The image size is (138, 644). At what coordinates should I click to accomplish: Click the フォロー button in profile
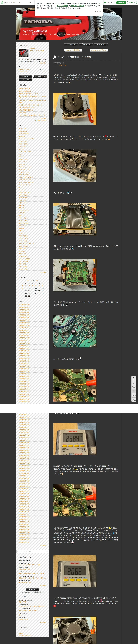(x=25, y=76)
